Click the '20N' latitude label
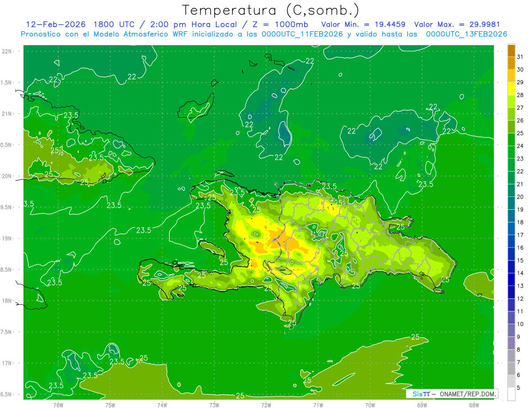Image resolution: width=532 pixels, height=411 pixels. coord(7,176)
